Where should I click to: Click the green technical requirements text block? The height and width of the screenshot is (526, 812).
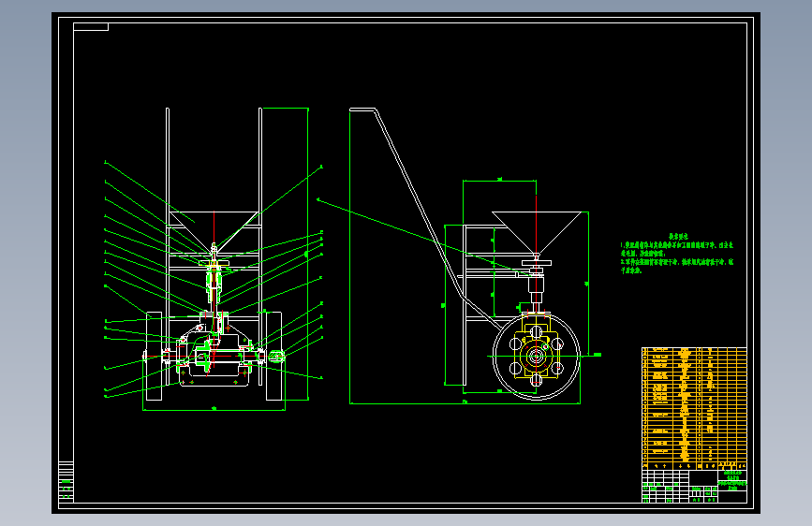(x=677, y=253)
